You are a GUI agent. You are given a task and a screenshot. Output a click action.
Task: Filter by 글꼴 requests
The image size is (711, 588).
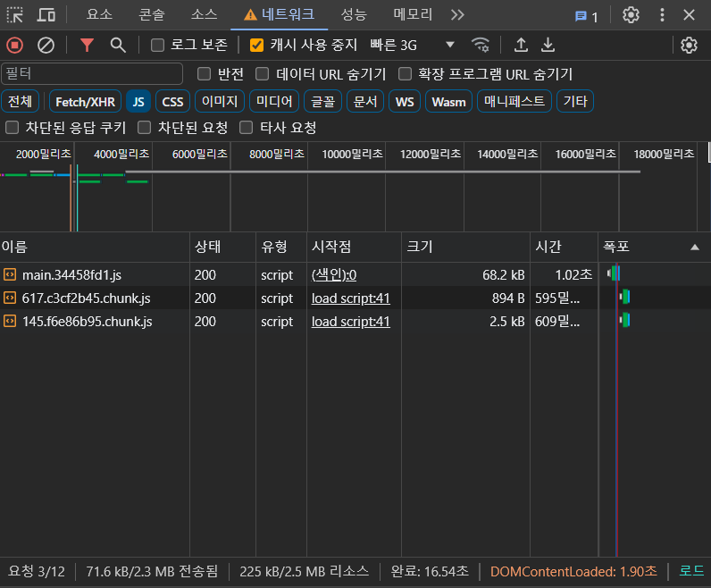pyautogui.click(x=322, y=101)
